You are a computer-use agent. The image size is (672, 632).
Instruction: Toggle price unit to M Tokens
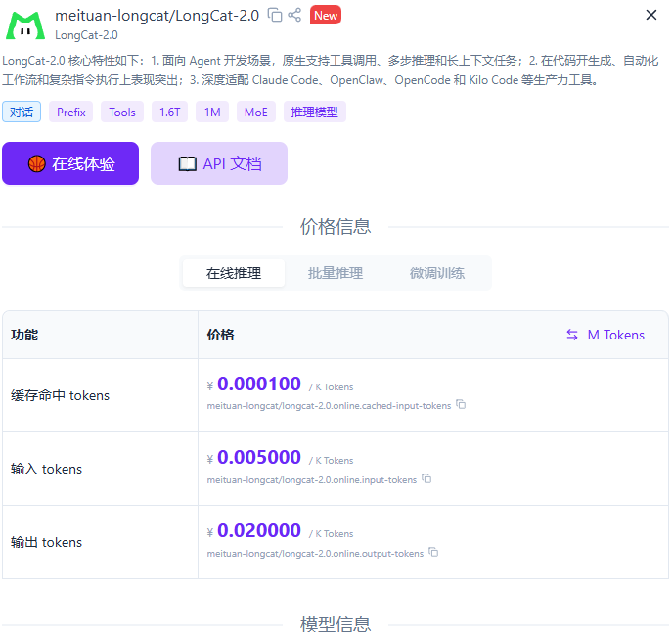605,335
